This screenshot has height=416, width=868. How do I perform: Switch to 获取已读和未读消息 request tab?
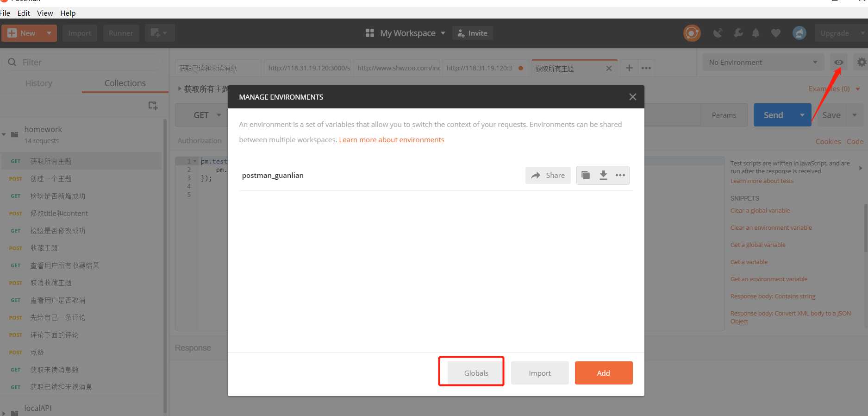tap(218, 68)
